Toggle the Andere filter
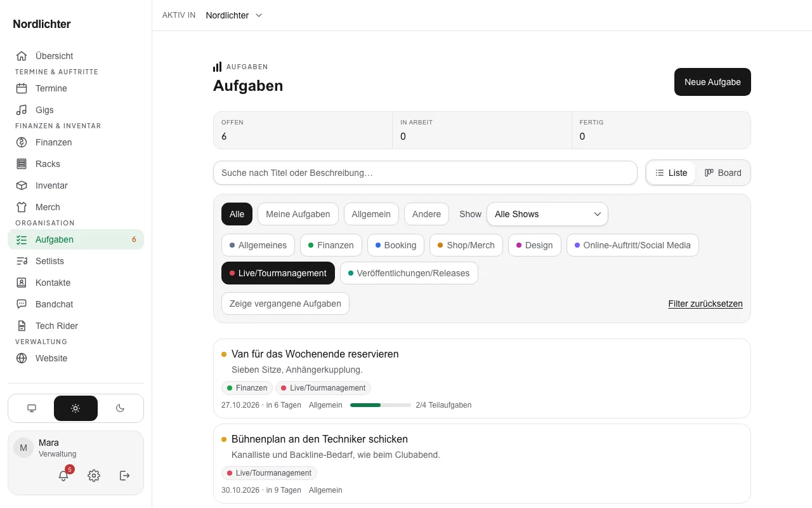 coord(426,214)
